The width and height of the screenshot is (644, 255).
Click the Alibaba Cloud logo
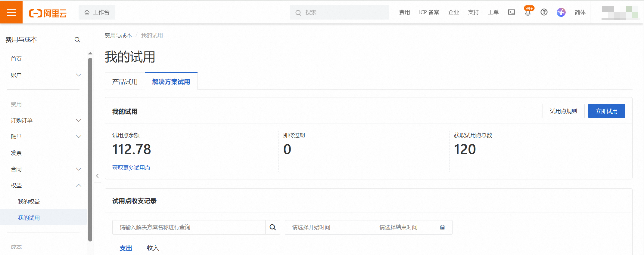(48, 13)
